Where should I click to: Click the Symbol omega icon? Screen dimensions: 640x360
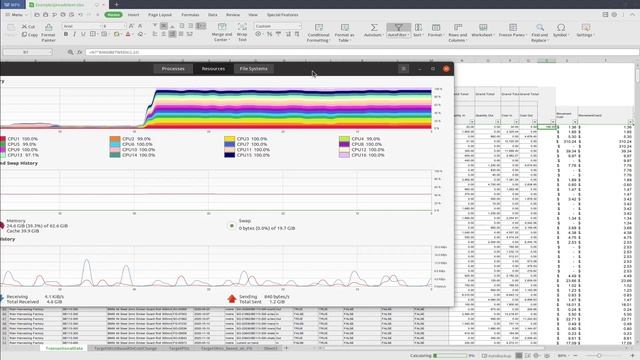(x=561, y=27)
